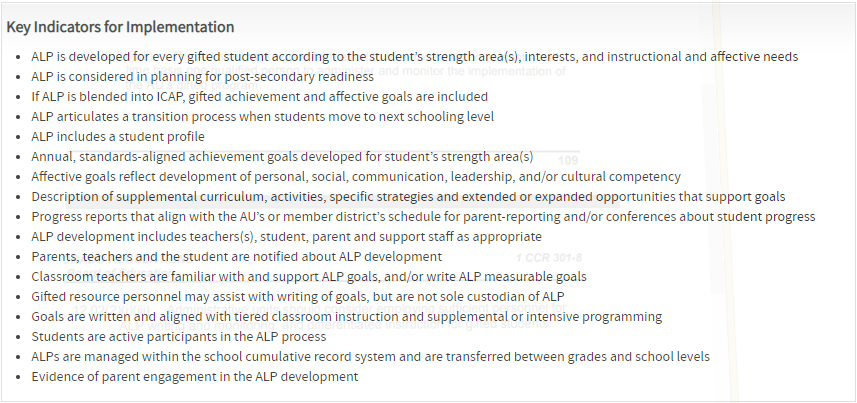Click the faded '1 CCR 301-8' reference
Screen dimensions: 857x403
[549, 258]
